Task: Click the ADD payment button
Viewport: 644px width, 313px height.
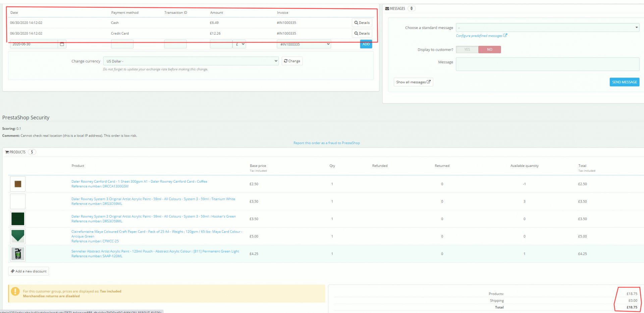Action: 366,44
